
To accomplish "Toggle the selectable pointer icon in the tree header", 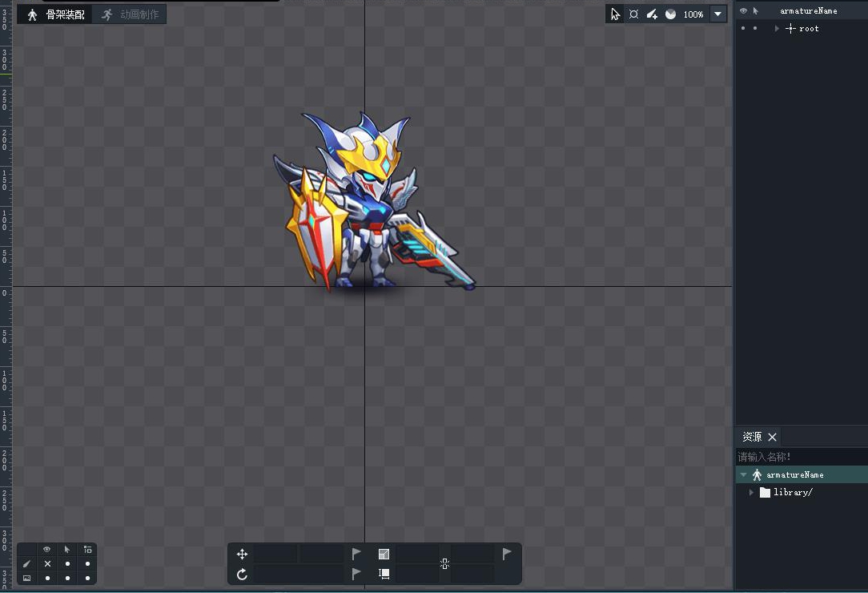I will [x=756, y=10].
